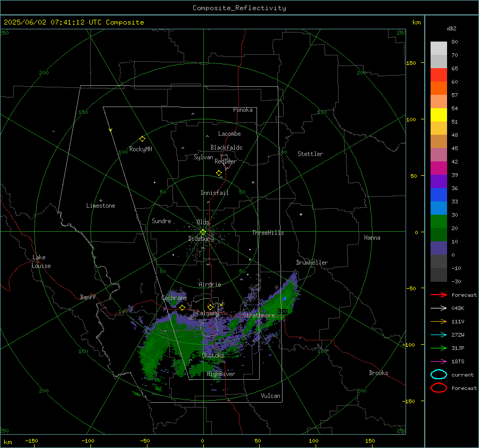
Task: Click the cyan 'current' oval legend icon
Action: click(439, 374)
